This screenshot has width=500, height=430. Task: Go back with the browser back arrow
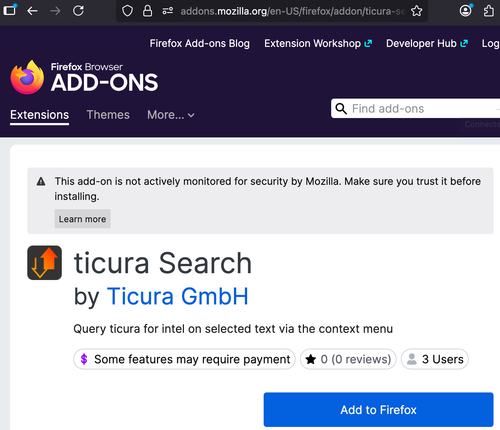(x=32, y=11)
